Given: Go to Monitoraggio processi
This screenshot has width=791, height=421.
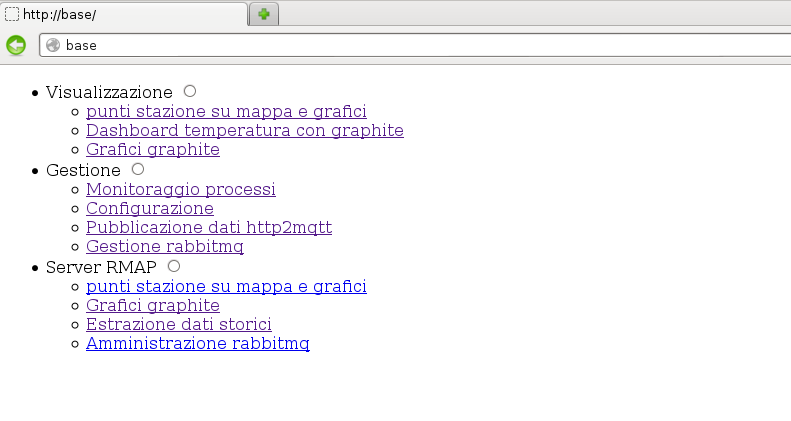Looking at the screenshot, I should tap(180, 189).
